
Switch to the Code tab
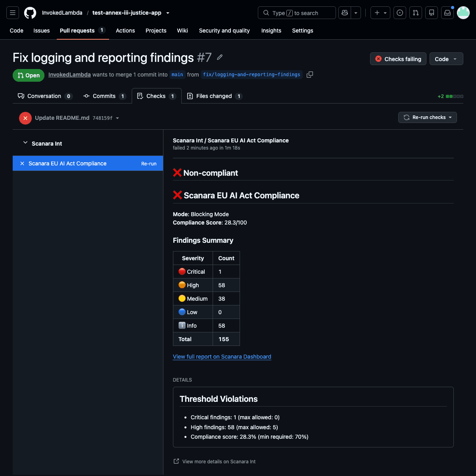click(x=17, y=31)
